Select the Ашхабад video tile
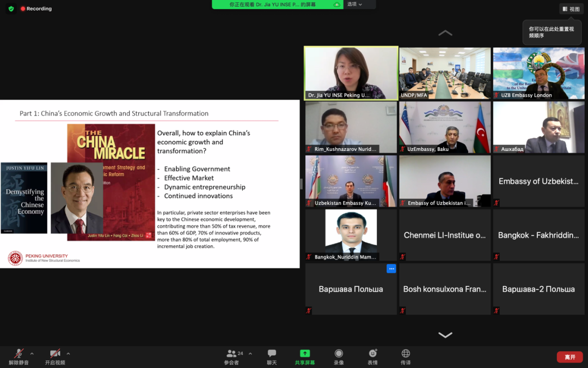Image resolution: width=588 pixels, height=368 pixels. [x=538, y=127]
